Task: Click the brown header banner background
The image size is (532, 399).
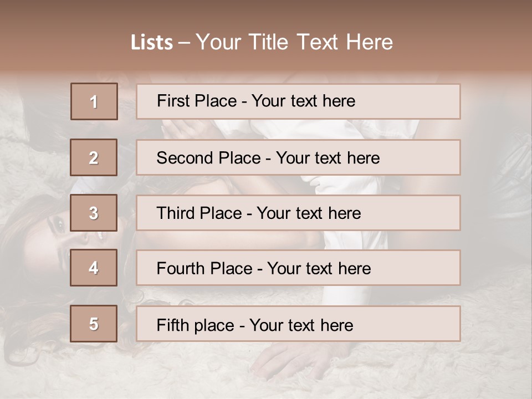Action: (68, 34)
